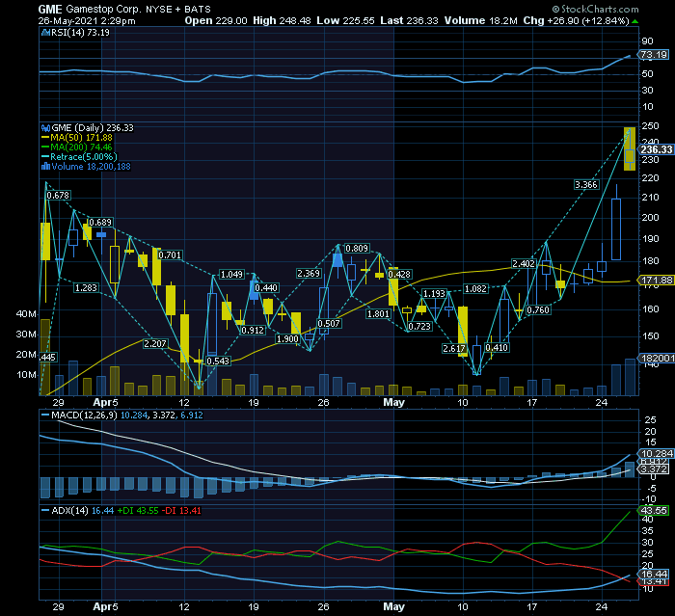Click the 73.19 RSI axis value tag
This screenshot has height=616, width=675.
click(x=654, y=55)
